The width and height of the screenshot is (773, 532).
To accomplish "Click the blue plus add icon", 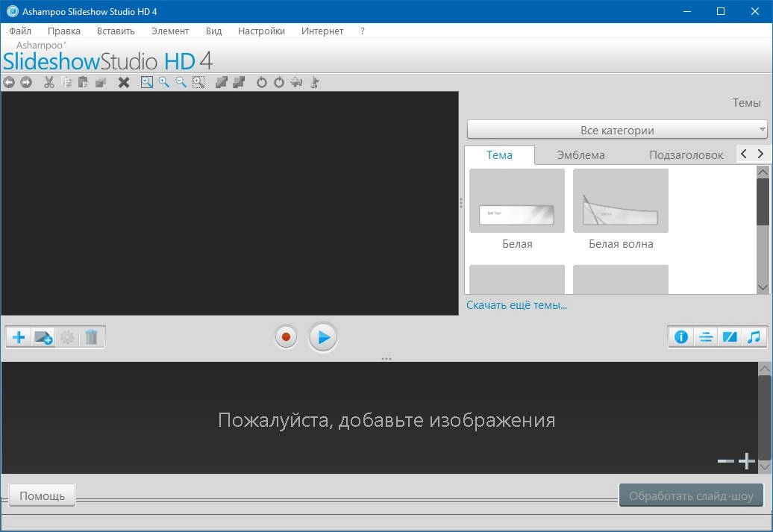I will tap(19, 337).
